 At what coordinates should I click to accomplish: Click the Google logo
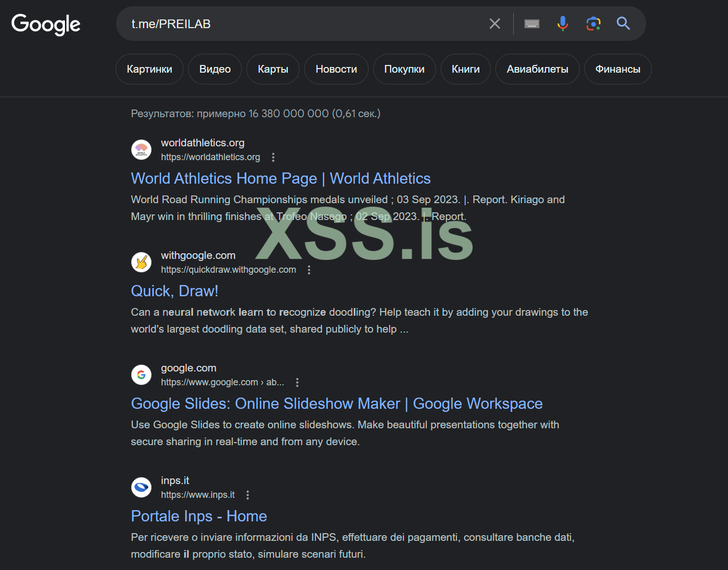pos(46,24)
